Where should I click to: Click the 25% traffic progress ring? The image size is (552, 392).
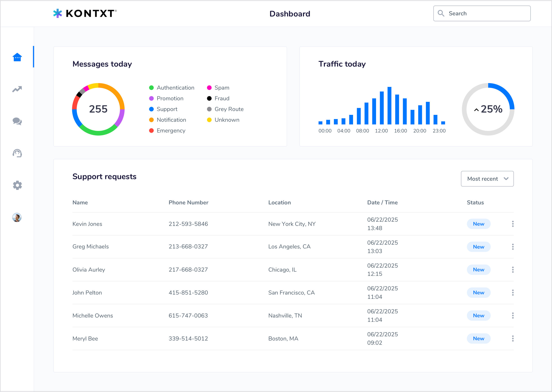click(488, 109)
